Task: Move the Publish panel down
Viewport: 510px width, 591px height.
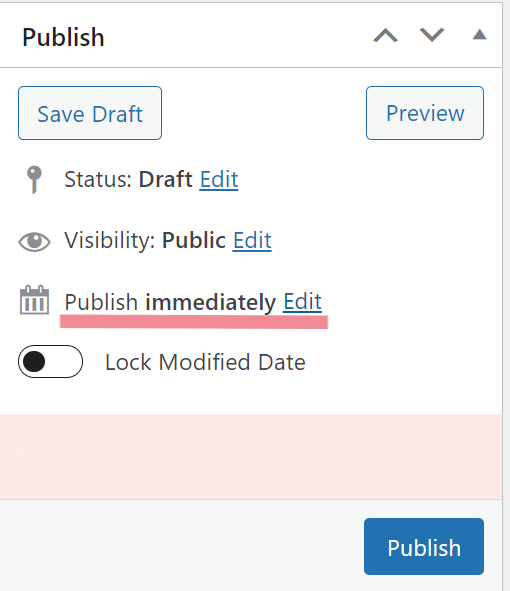Action: click(432, 35)
